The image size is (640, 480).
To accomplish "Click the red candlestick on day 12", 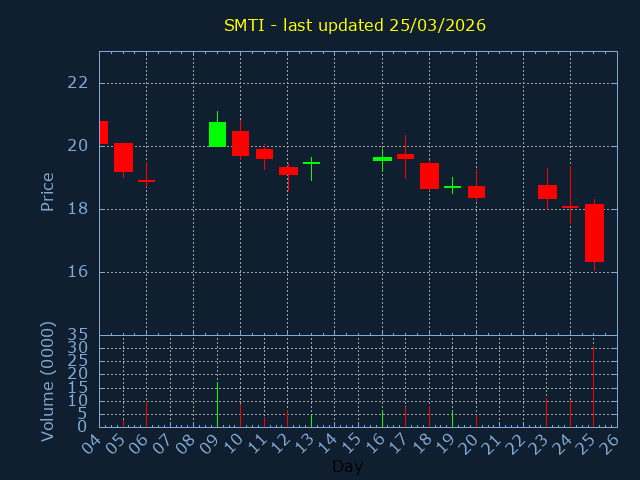I will (x=288, y=171).
